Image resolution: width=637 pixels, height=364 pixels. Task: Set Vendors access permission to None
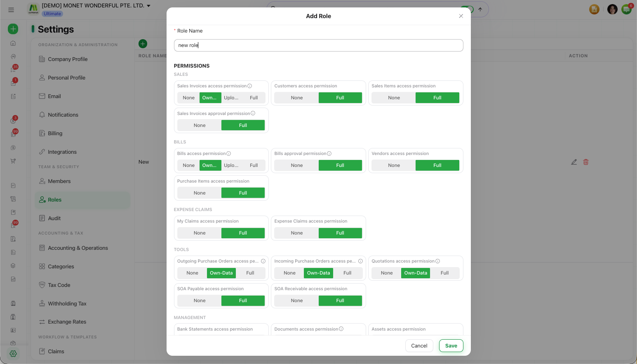pyautogui.click(x=394, y=165)
